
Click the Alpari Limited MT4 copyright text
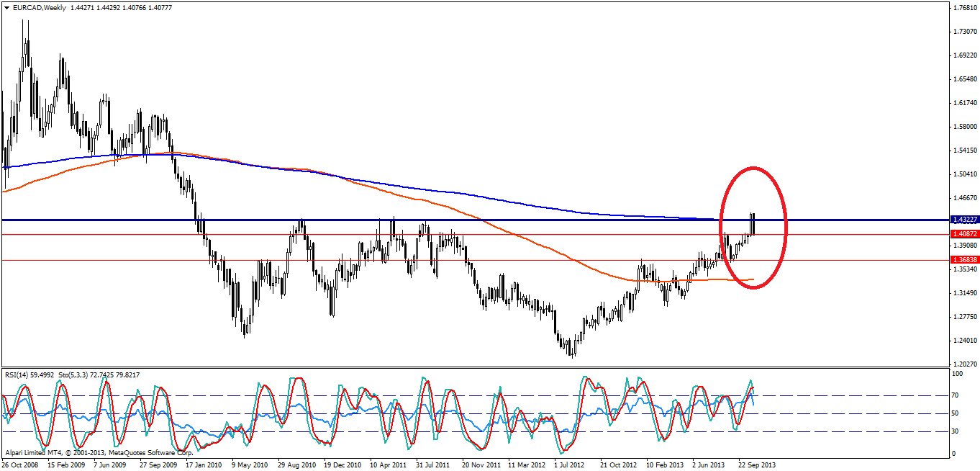[x=99, y=454]
